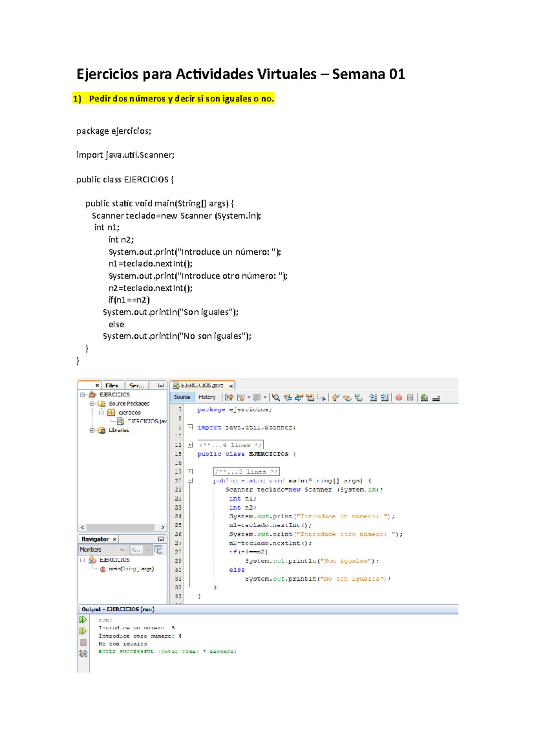
Task: Click the Stop button in Output panel
Action: pyautogui.click(x=83, y=642)
